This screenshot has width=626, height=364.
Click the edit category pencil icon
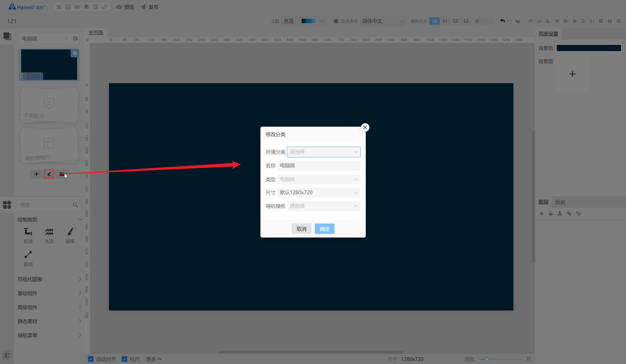coord(49,174)
